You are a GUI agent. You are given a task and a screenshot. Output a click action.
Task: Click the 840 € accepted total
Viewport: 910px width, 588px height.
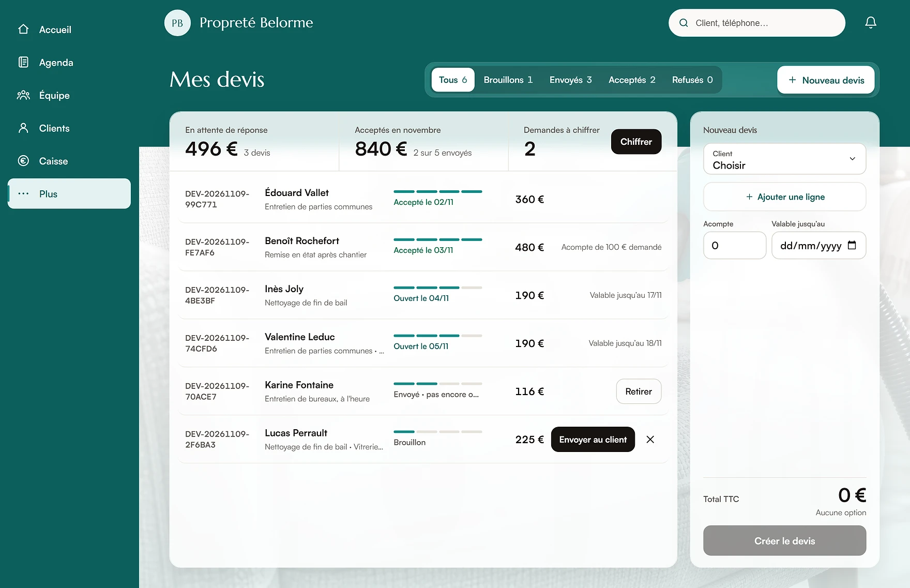(381, 149)
